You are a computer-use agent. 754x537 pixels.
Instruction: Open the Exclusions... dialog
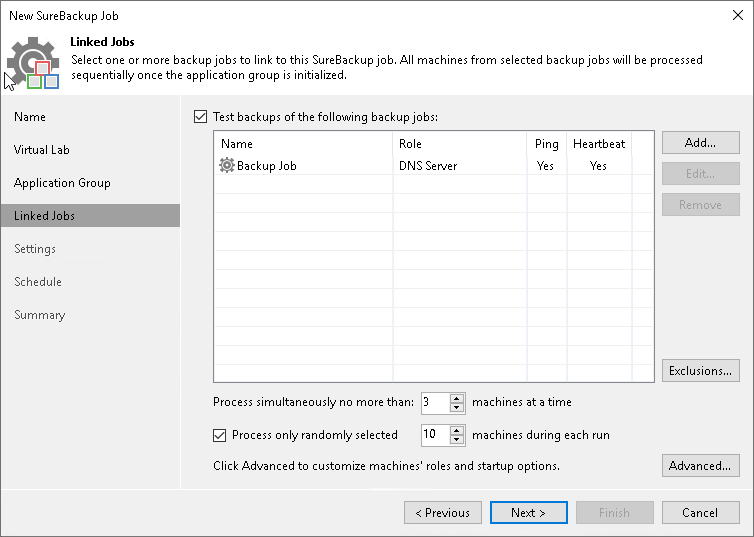coord(701,371)
